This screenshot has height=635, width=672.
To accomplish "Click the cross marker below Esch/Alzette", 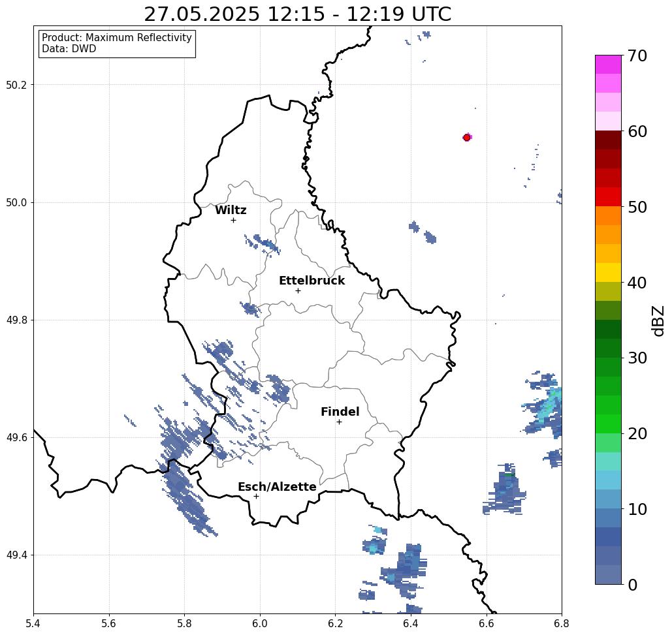I will pyautogui.click(x=256, y=497).
